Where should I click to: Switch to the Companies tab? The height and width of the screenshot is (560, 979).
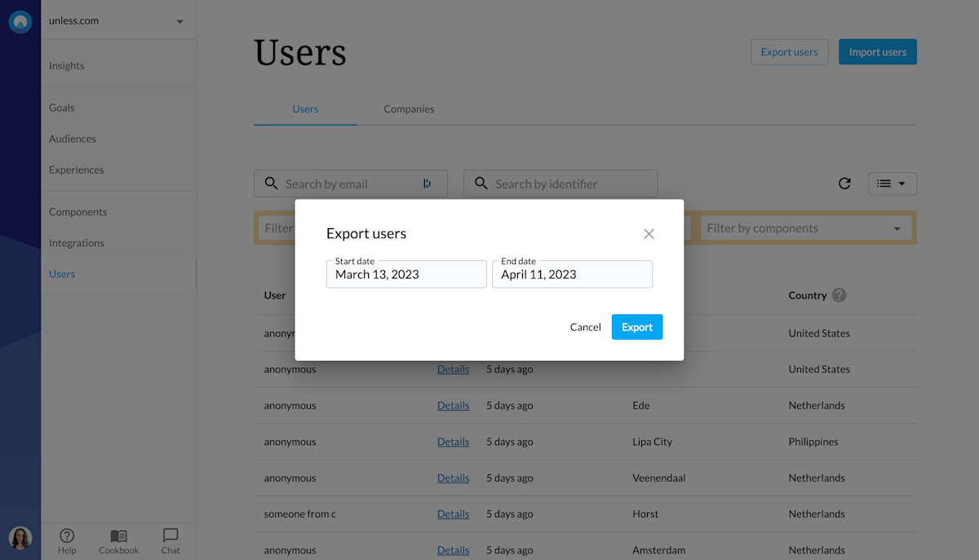409,108
